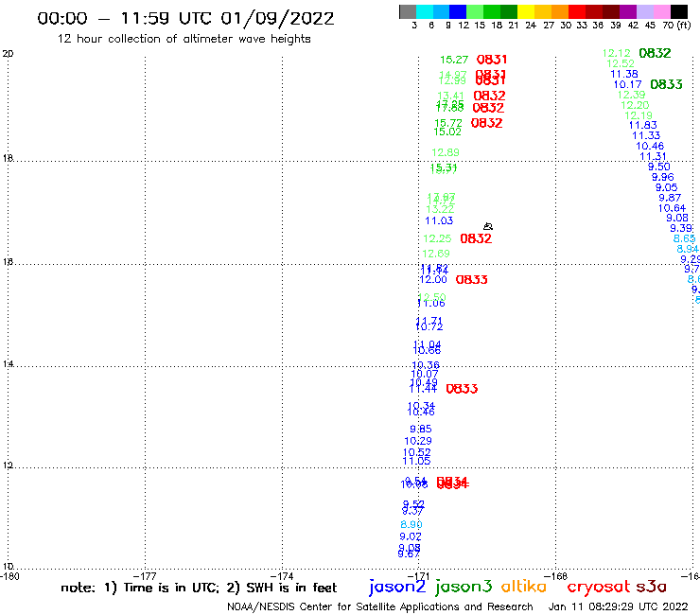
Task: Click the timestamp 'Jan 11 08:29:29 UTC 2022'
Action: pyautogui.click(x=618, y=606)
